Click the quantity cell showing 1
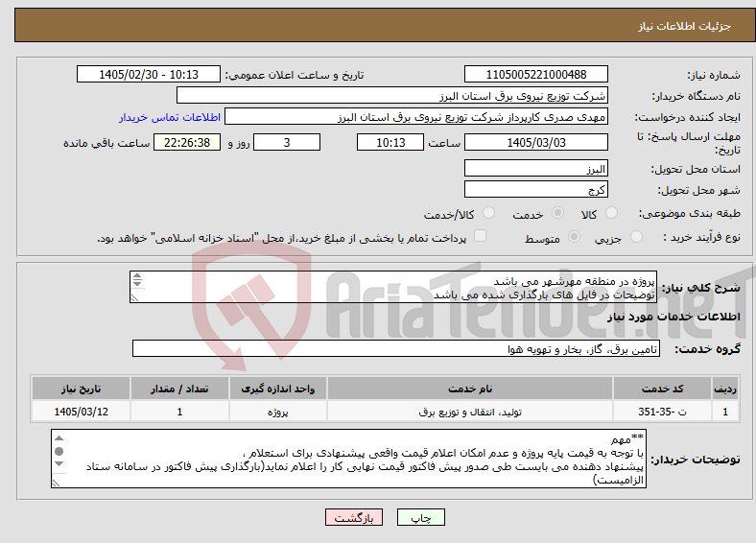 [179, 412]
